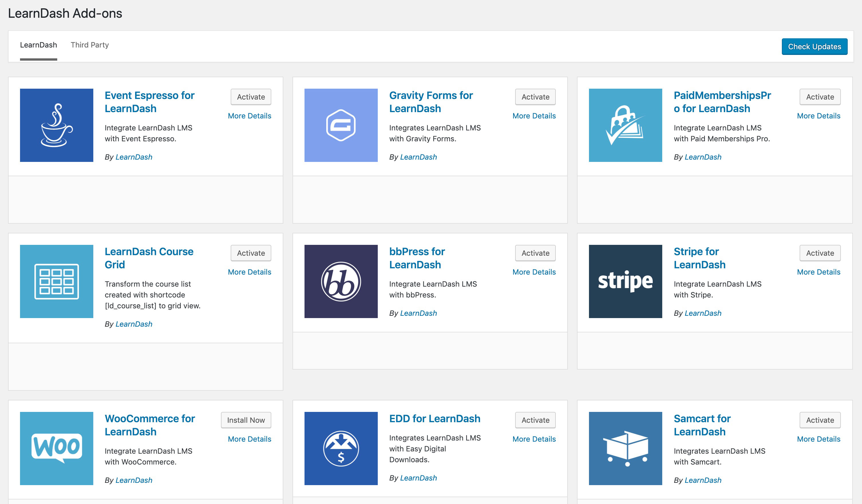
Task: Activate the Gravity Forms for LearnDash add-on
Action: click(x=535, y=97)
